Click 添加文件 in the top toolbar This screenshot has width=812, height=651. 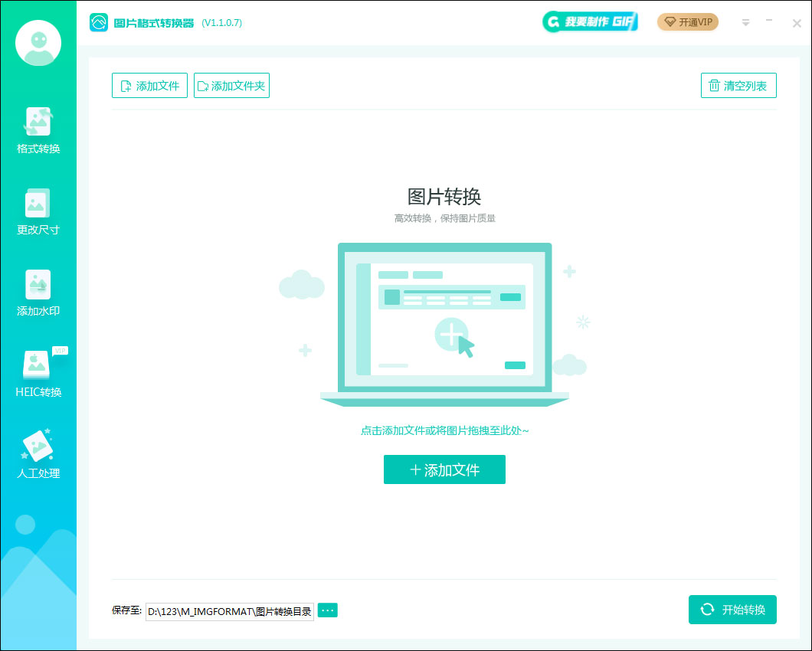coord(149,86)
